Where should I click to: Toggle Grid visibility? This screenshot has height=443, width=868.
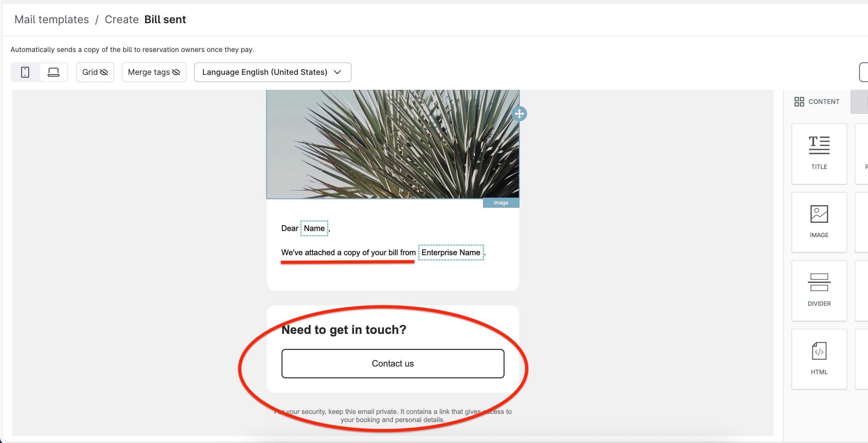95,72
